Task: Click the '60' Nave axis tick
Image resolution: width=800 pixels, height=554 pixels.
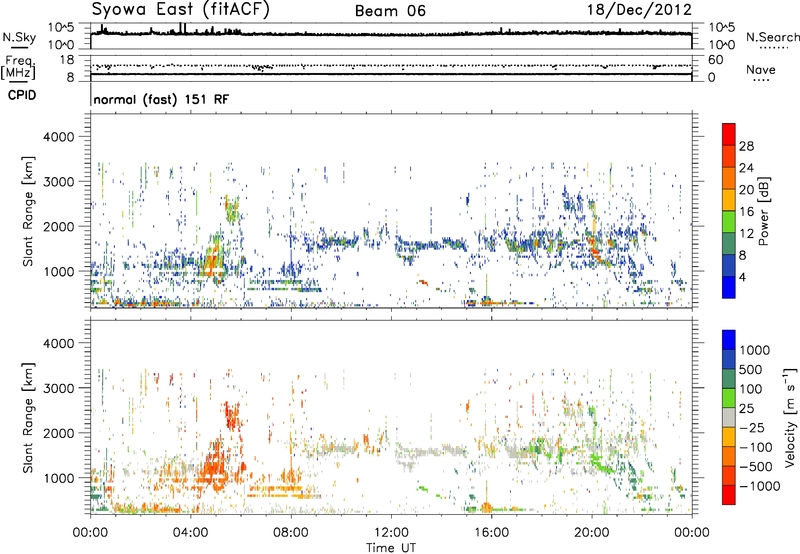Action: [716, 60]
